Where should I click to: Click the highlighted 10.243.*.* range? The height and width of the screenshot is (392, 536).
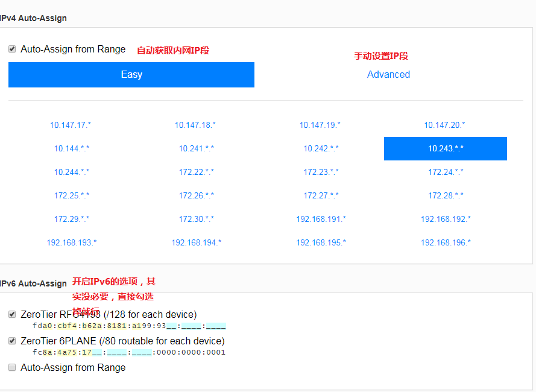tap(446, 149)
